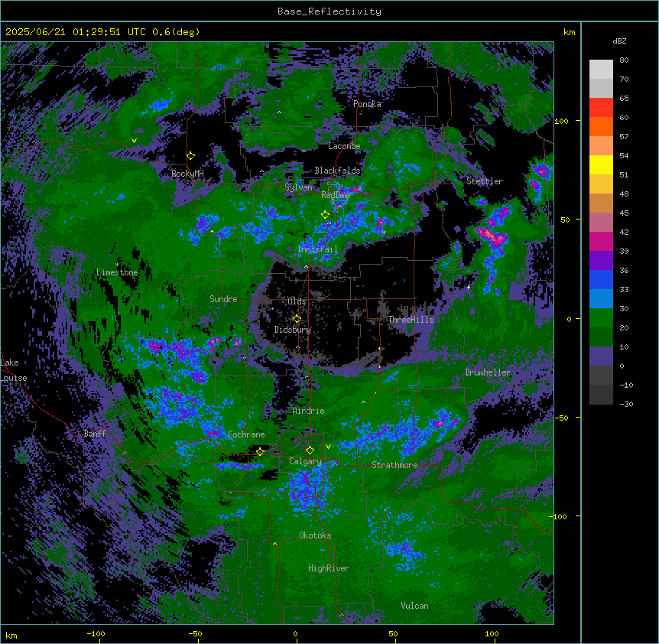Click the Okotoks label
Screen dimensions: 659x644
[315, 535]
